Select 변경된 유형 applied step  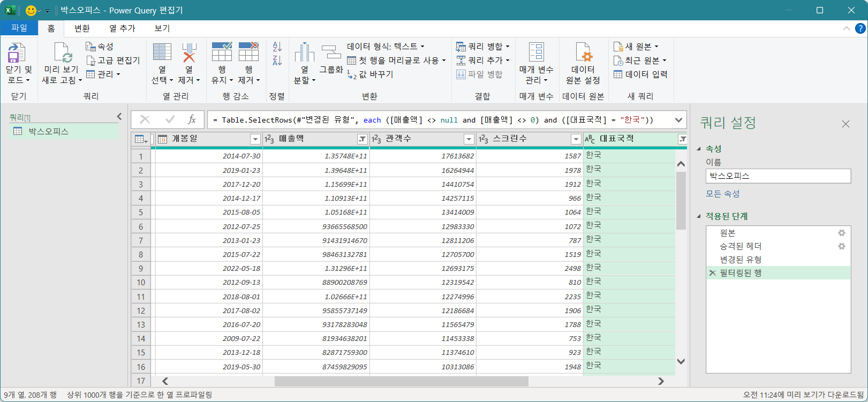(778, 260)
